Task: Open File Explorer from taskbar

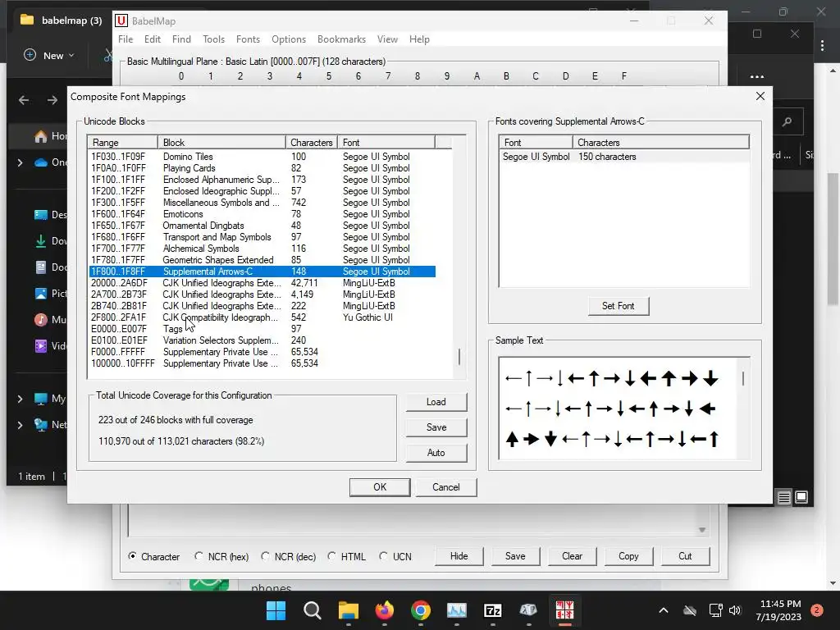Action: click(348, 610)
